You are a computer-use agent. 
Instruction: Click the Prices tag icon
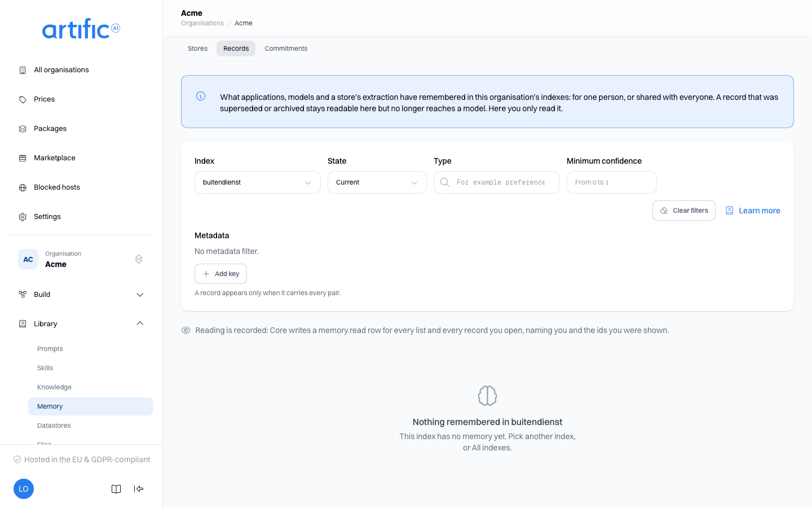coord(23,99)
